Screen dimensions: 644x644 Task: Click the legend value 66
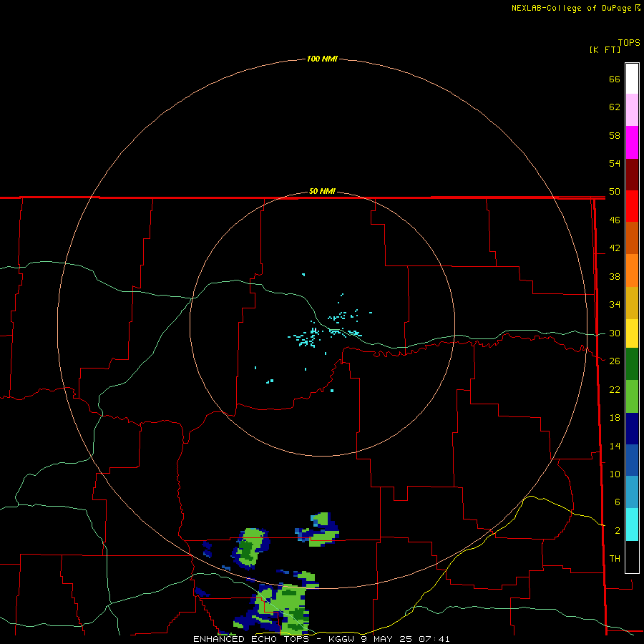615,79
